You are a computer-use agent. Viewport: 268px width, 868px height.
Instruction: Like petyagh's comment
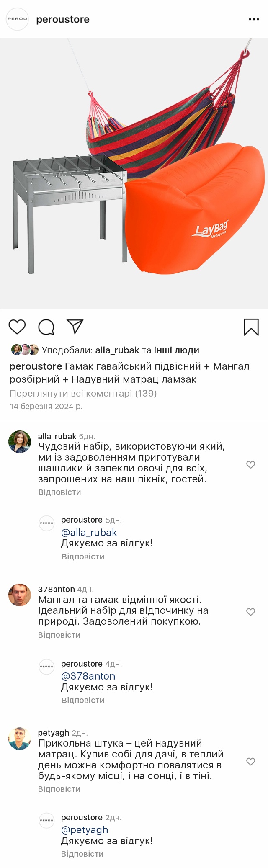(x=250, y=761)
